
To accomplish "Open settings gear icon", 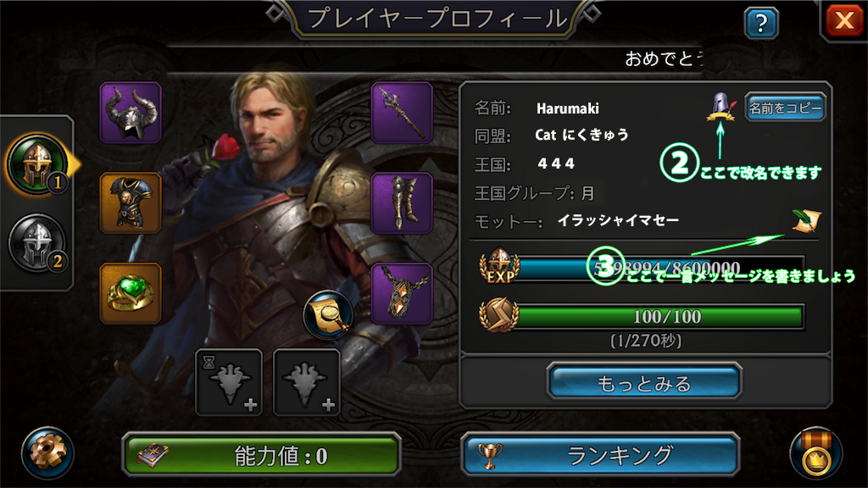I will (x=47, y=452).
